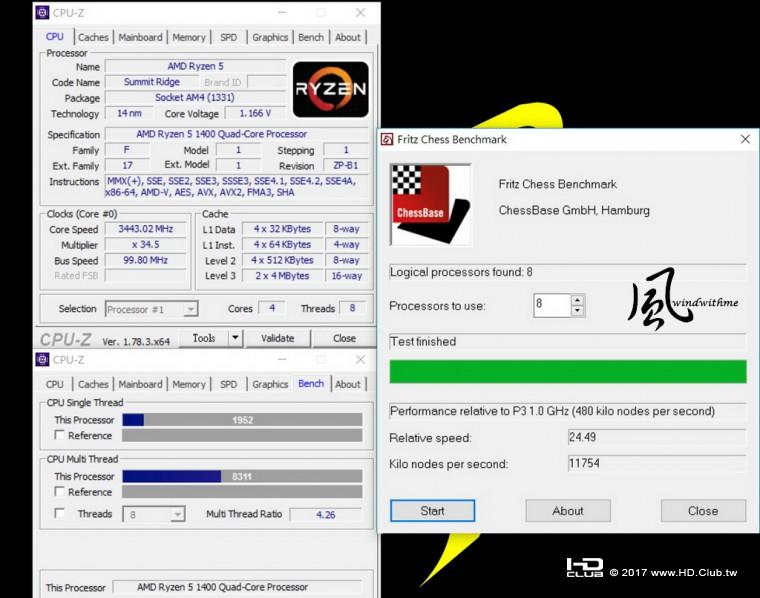
Task: Select Graphics tab in top CPU-Z window
Action: [x=270, y=37]
